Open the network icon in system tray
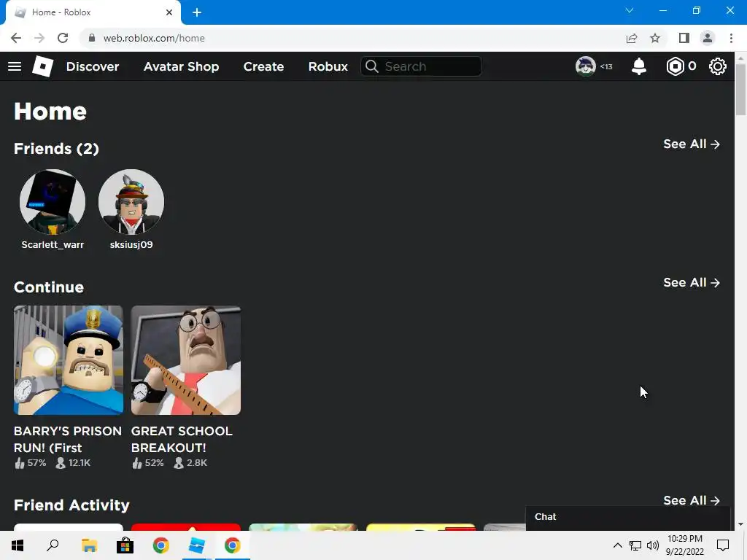747x560 pixels. click(x=635, y=545)
